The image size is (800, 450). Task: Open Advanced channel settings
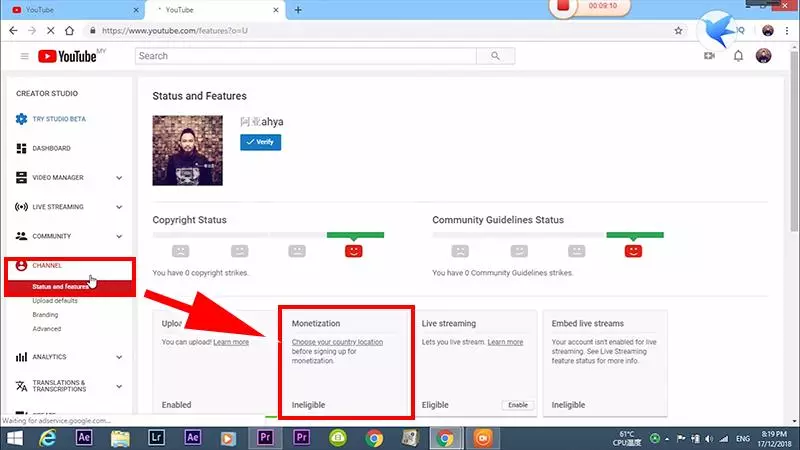47,329
